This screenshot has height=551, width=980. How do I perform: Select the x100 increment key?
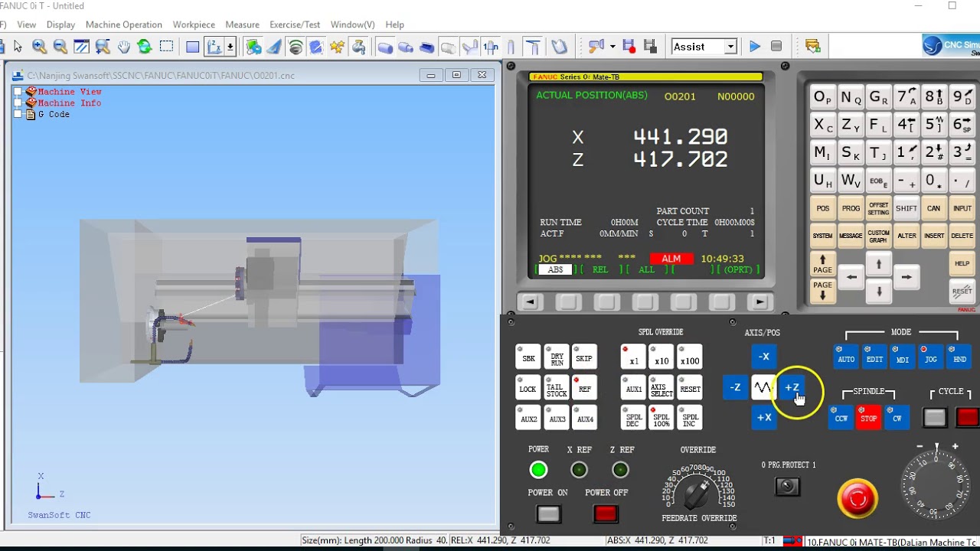tap(690, 357)
